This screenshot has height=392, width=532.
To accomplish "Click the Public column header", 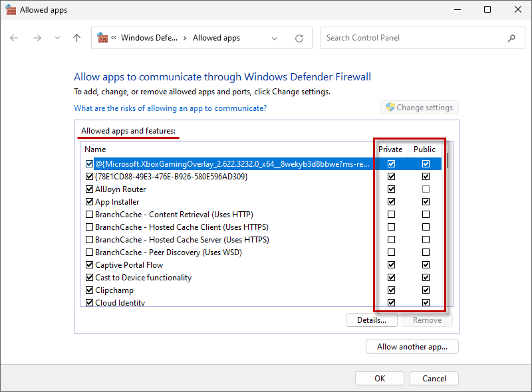I will [424, 149].
